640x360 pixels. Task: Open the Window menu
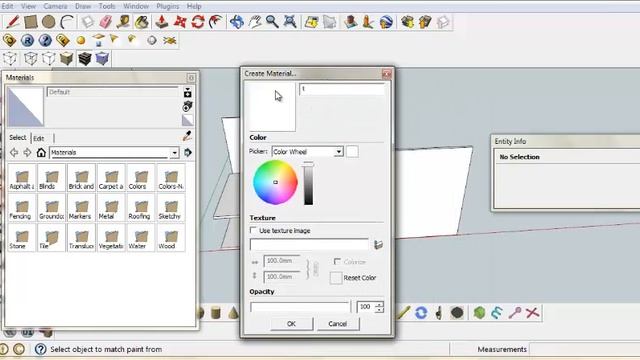pos(136,6)
